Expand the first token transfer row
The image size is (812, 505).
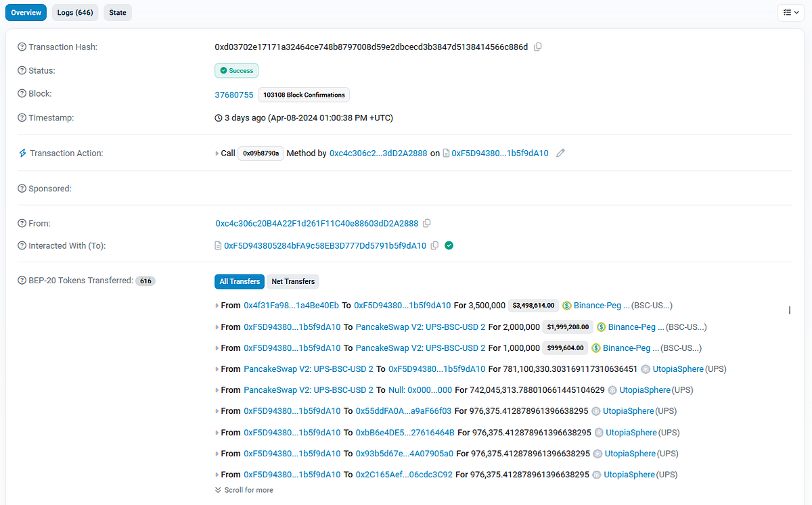click(x=218, y=305)
